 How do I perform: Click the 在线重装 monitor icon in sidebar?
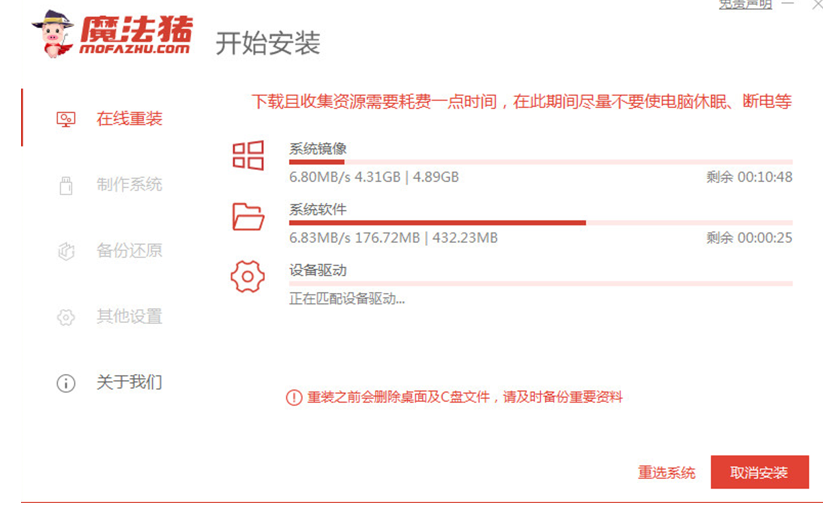(x=66, y=119)
